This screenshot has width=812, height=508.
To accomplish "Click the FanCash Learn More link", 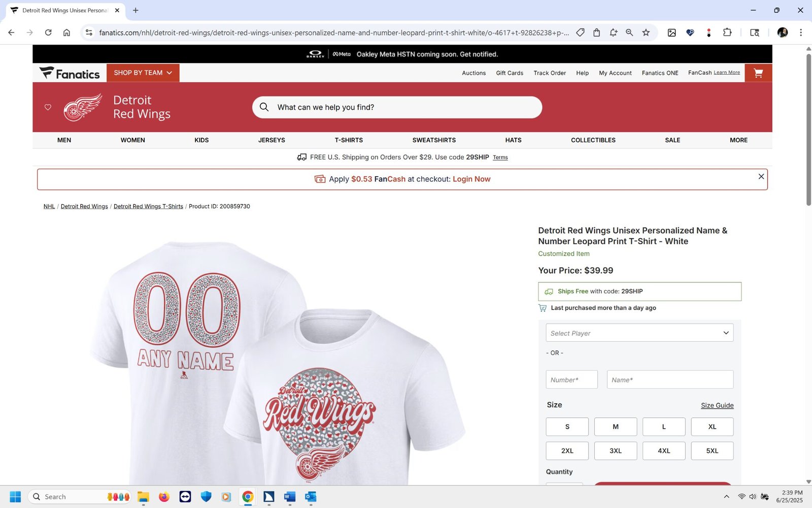I will point(727,73).
